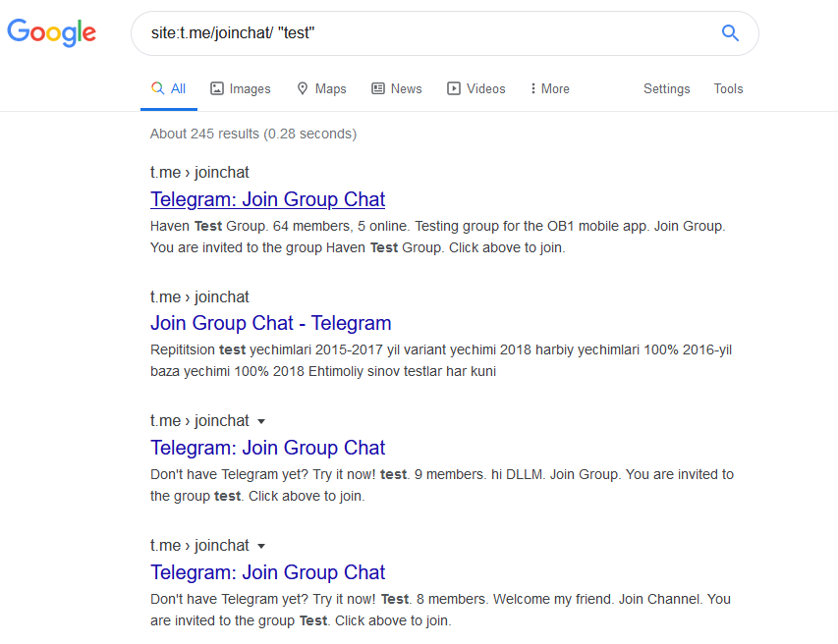Click the Maps pin icon
The height and width of the screenshot is (644, 838).
click(303, 88)
